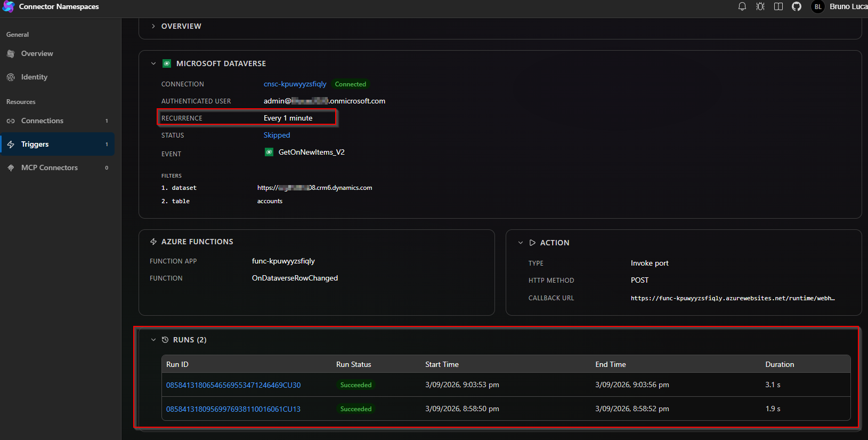Click the OnDataverseRowChanged function name
Viewport: 868px width, 440px height.
pyautogui.click(x=295, y=278)
